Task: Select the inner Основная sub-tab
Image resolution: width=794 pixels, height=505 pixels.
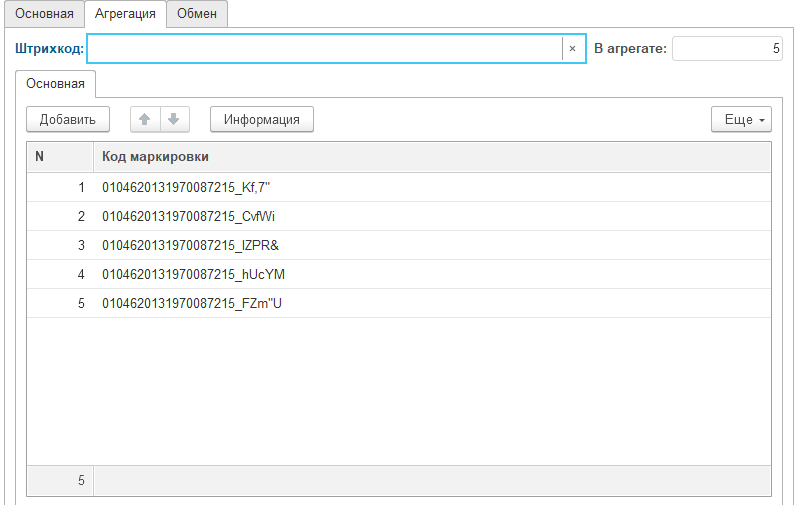Action: (x=56, y=83)
